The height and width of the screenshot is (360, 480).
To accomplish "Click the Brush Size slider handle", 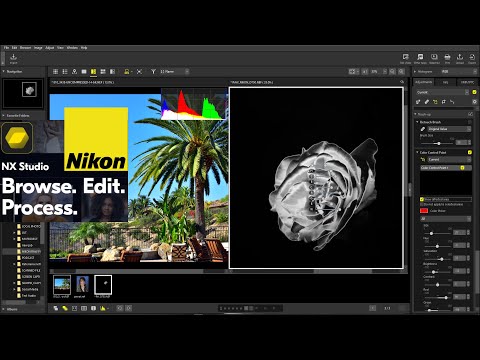I will (439, 143).
